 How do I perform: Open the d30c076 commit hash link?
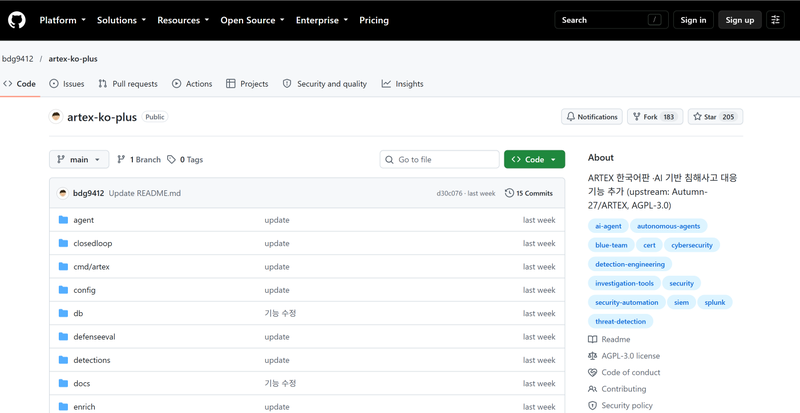(x=449, y=193)
